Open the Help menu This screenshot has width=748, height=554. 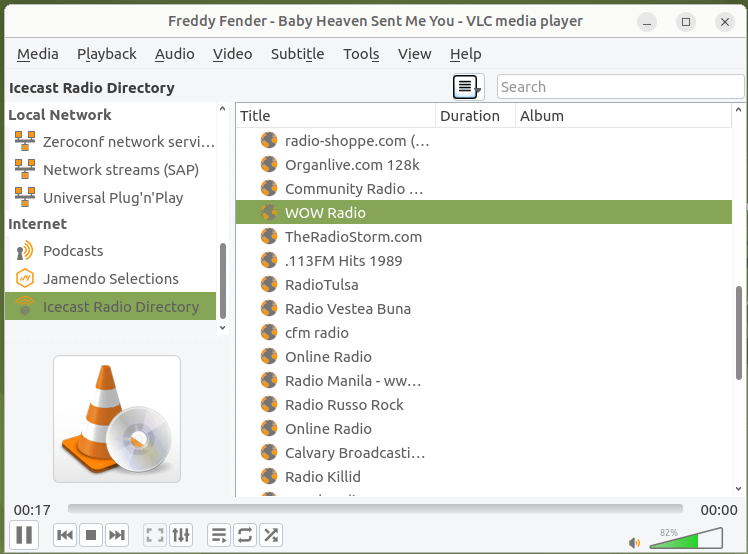(x=466, y=54)
